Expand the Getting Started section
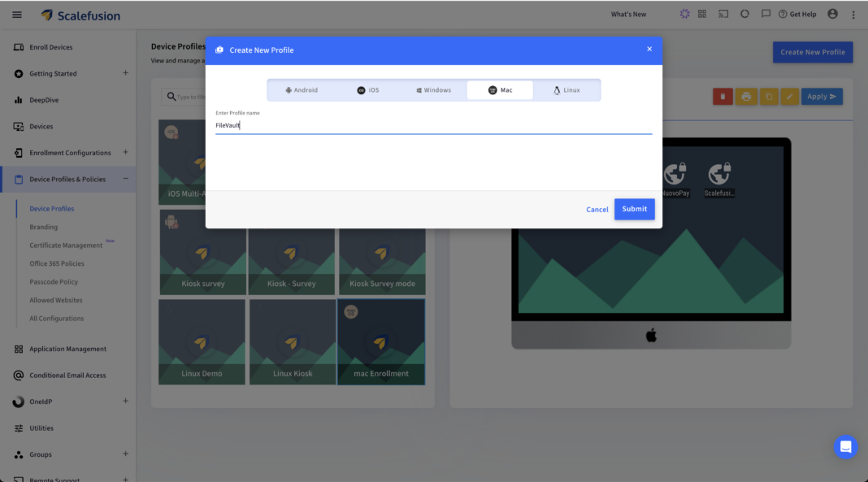868x482 pixels. click(126, 73)
